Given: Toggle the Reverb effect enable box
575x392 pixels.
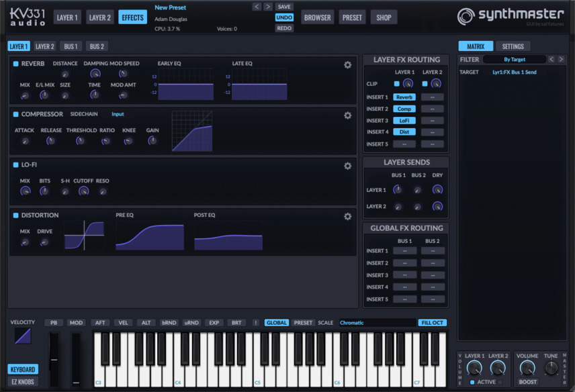Looking at the screenshot, I should click(15, 64).
